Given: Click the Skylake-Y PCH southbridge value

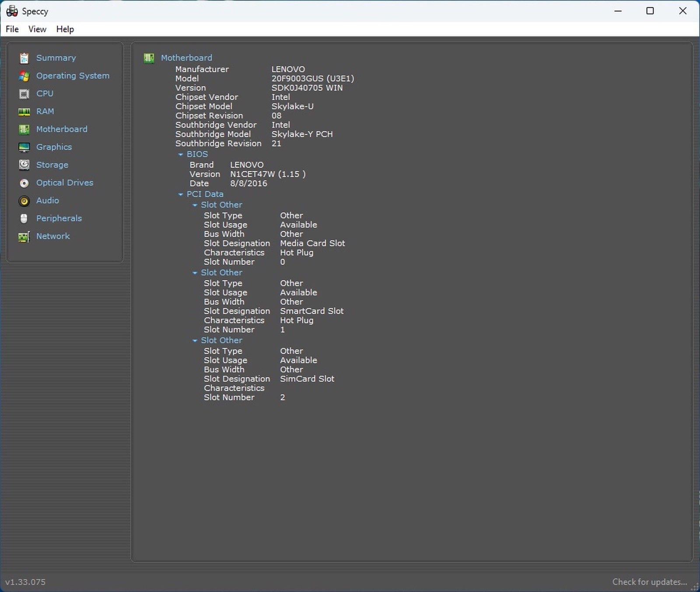Looking at the screenshot, I should [302, 134].
